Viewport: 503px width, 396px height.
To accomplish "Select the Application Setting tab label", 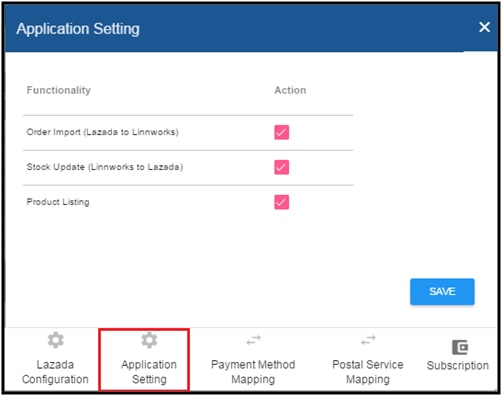I will click(149, 372).
